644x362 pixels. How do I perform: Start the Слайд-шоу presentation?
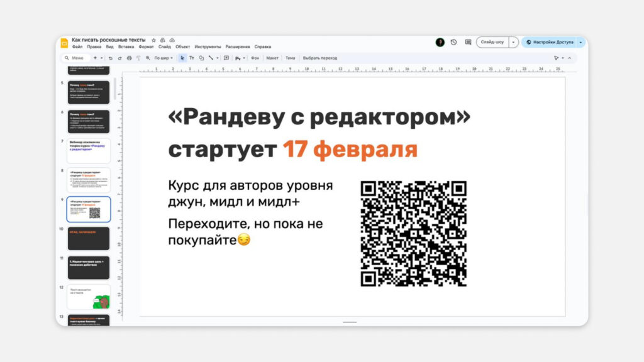(492, 42)
